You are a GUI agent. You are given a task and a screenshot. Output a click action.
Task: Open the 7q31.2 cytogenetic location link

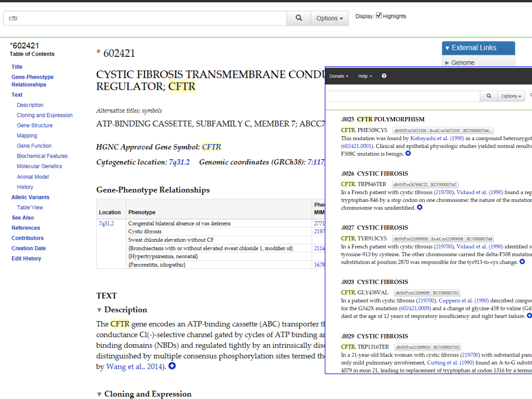click(179, 162)
